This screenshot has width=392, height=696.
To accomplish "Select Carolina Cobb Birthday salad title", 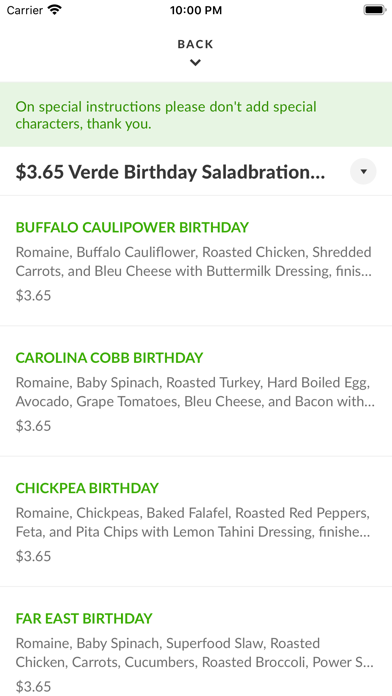I will pos(109,358).
